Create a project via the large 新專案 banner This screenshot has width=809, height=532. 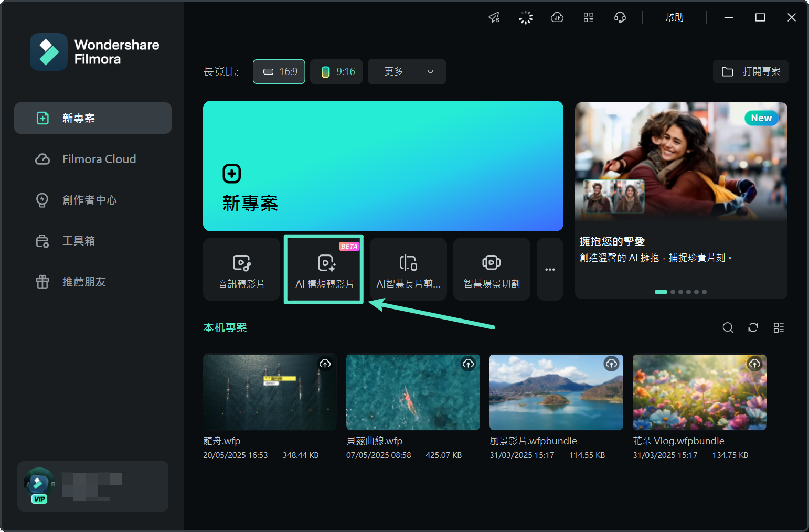pyautogui.click(x=383, y=166)
